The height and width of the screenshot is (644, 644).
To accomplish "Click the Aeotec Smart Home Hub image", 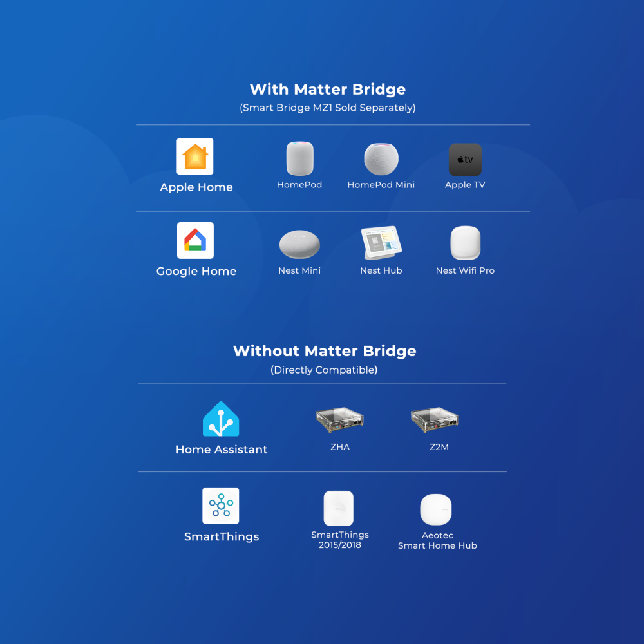I will point(436,509).
